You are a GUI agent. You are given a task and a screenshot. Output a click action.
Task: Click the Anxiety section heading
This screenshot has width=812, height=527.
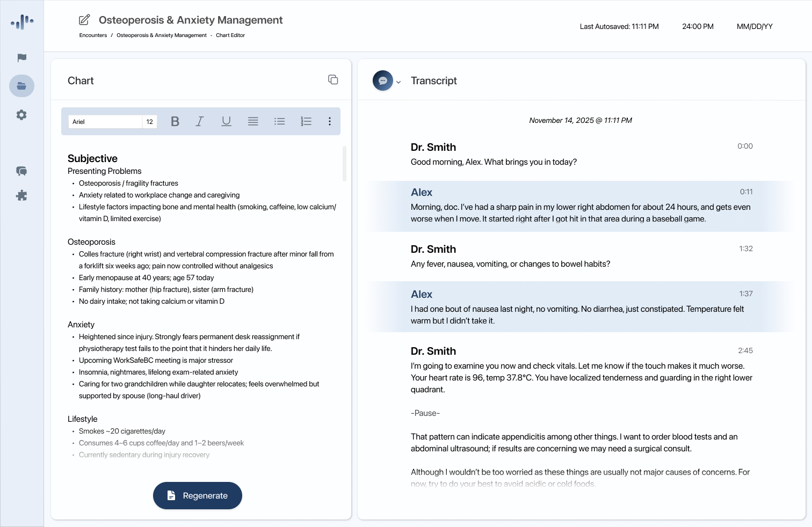point(81,325)
